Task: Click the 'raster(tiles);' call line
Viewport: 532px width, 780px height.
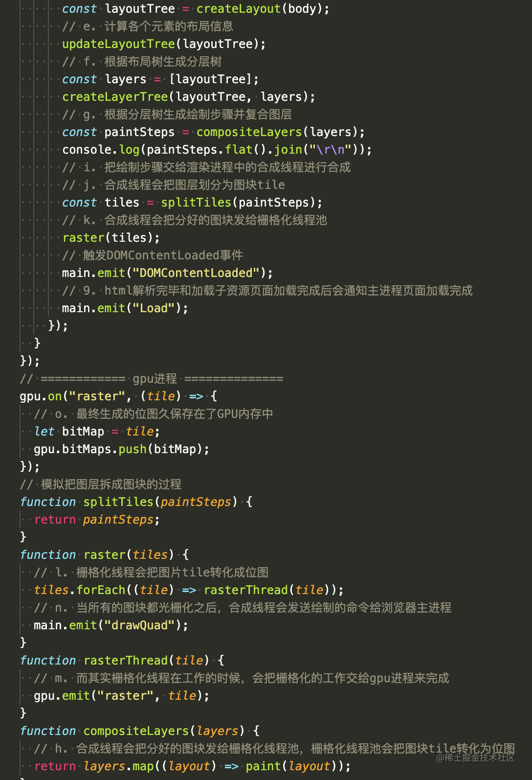Action: point(111,238)
